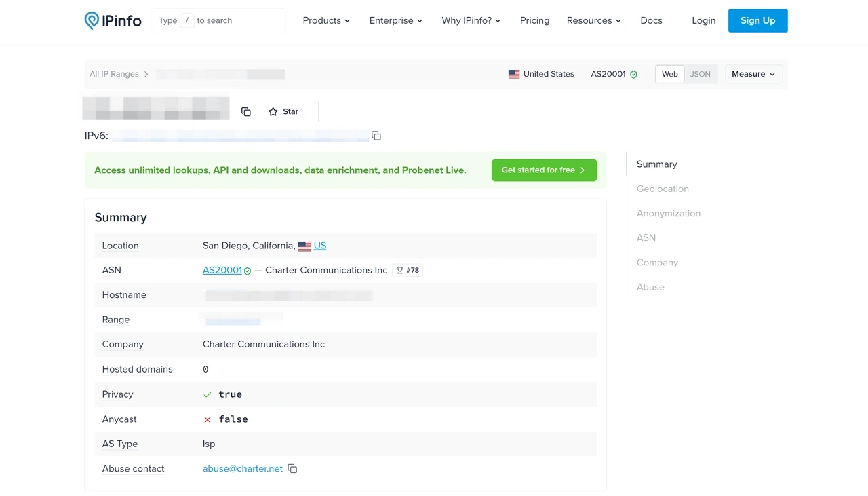This screenshot has height=496, width=868.
Task: Click the Hosted domains label
Action: coord(138,369)
